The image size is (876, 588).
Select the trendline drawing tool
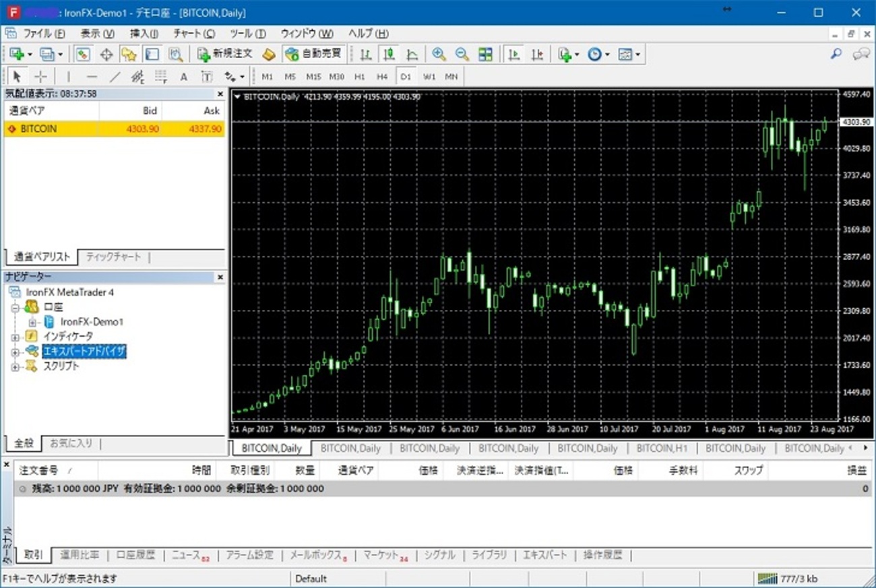click(115, 77)
